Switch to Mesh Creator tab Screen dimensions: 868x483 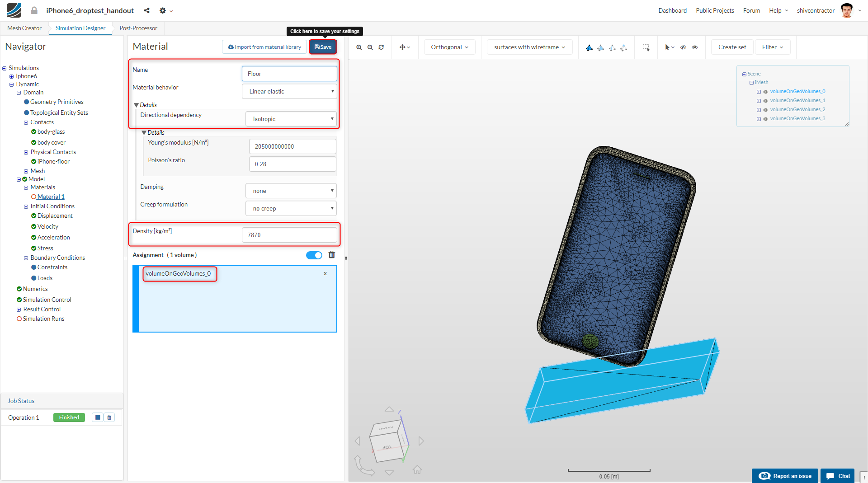24,28
